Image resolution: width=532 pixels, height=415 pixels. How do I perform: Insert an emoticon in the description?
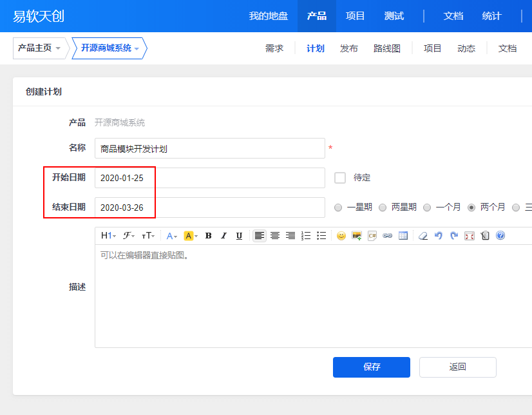(341, 236)
